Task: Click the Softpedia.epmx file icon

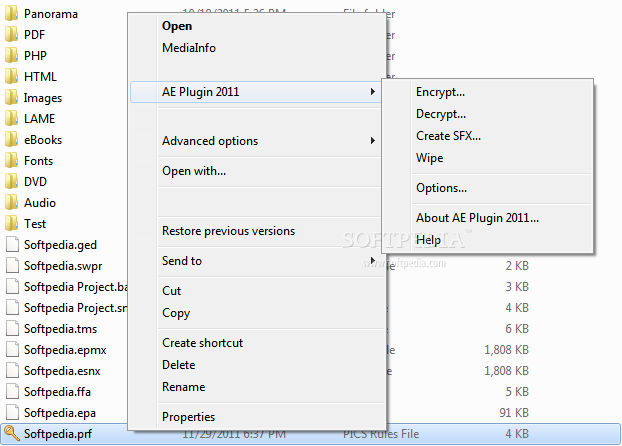Action: [12, 350]
